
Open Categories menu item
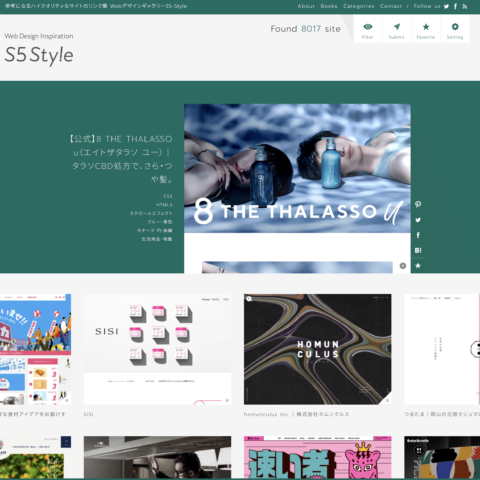pyautogui.click(x=359, y=6)
